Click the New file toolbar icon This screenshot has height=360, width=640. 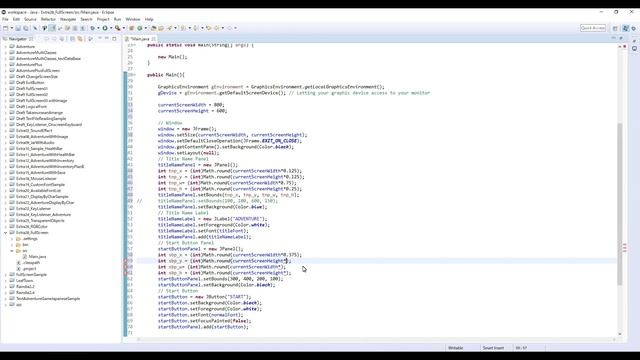coord(6,28)
